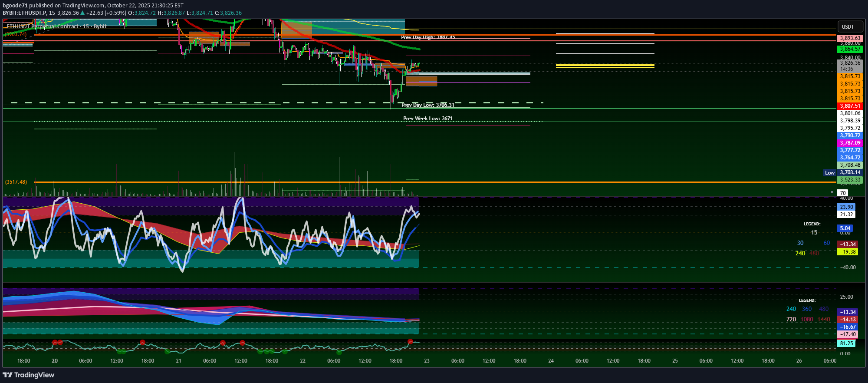
Task: Click the yellow 240 legend entry in upper oscillator
Action: click(x=800, y=253)
